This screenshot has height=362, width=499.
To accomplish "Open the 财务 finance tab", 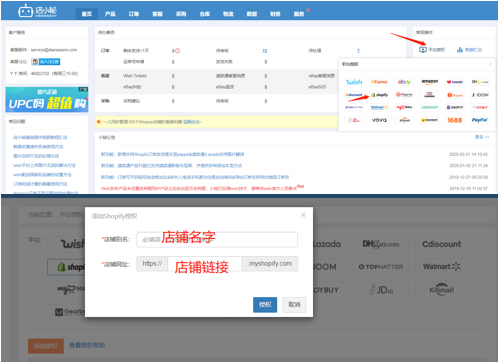I will tap(275, 14).
